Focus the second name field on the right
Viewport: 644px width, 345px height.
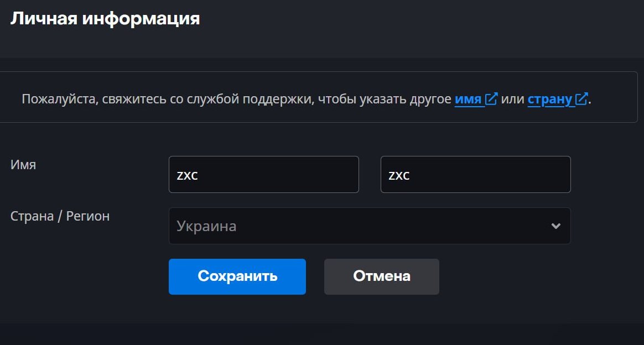[x=476, y=174]
